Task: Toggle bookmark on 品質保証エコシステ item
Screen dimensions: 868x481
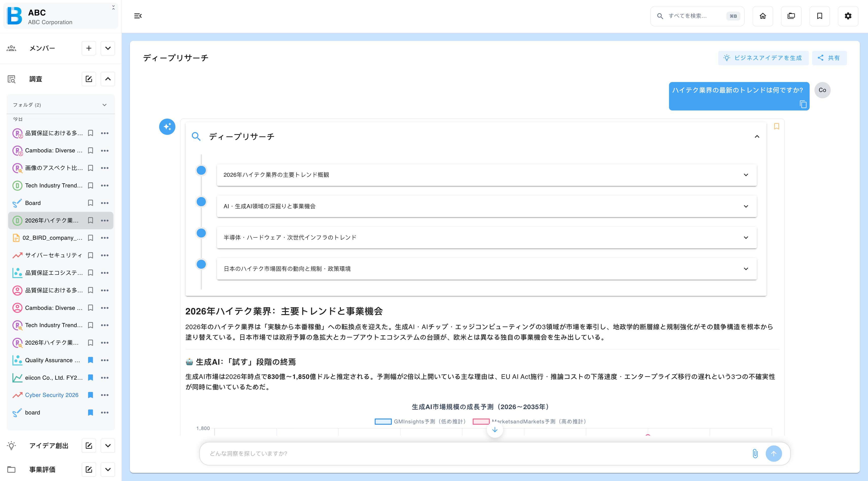Action: 90,273
